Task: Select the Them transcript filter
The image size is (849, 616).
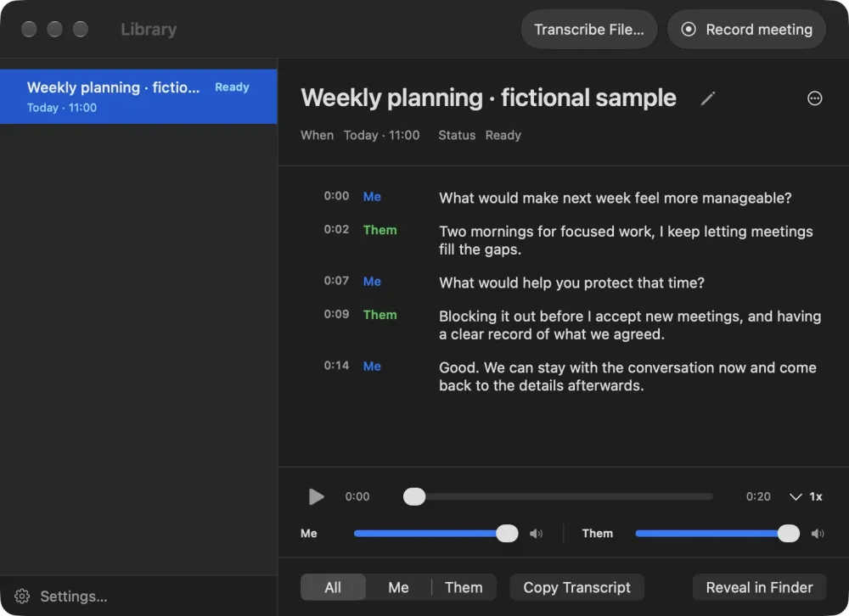Action: tap(464, 587)
